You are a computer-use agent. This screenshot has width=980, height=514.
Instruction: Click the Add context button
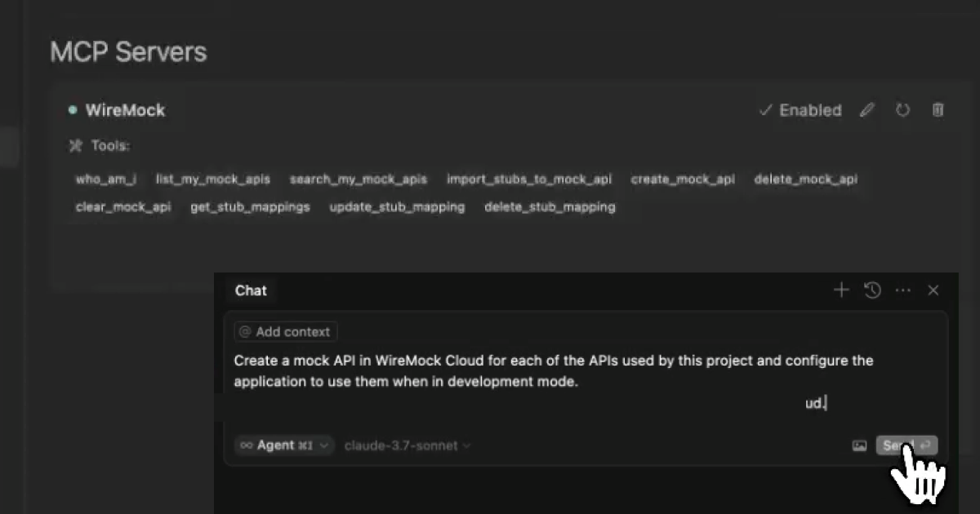286,332
